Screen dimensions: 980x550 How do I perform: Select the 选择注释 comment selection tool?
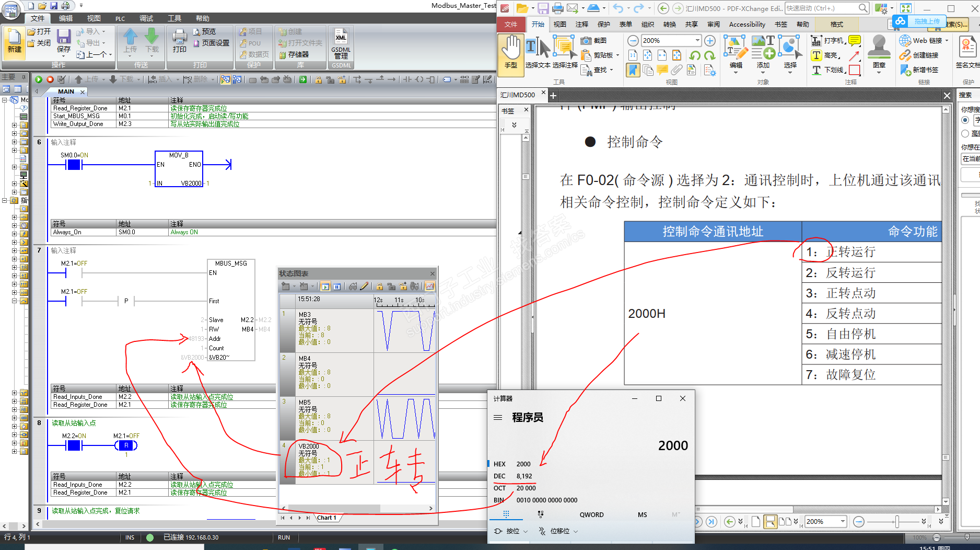565,51
